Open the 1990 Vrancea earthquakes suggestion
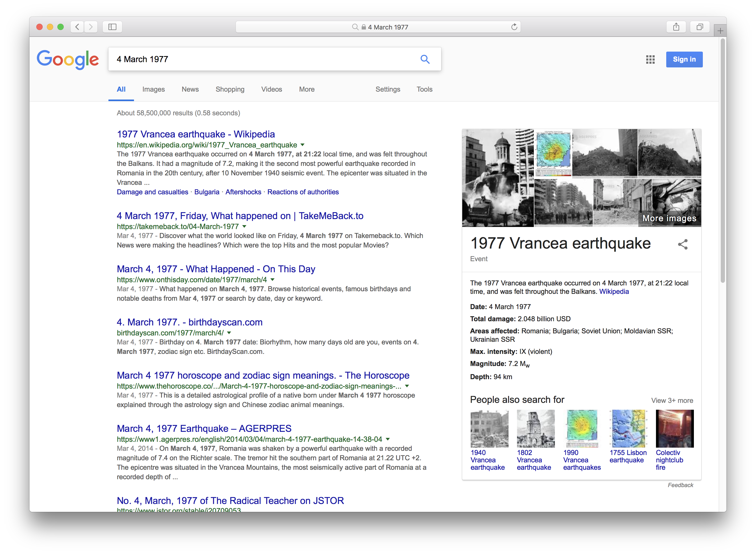The image size is (756, 554). tap(582, 440)
